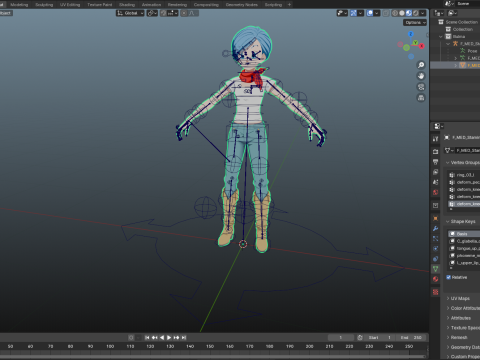Expand the Remesh panel
The image size is (480, 360).
coord(448,337)
